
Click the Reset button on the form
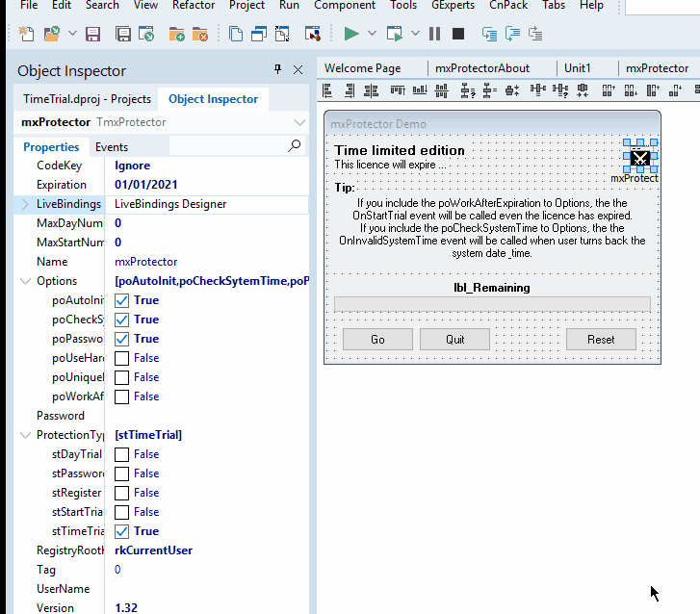(601, 340)
